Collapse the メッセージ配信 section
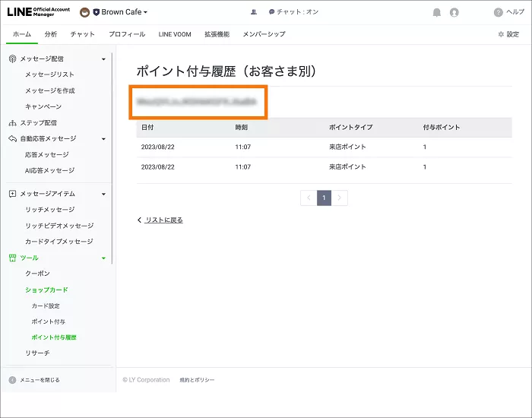The image size is (532, 418). (103, 59)
